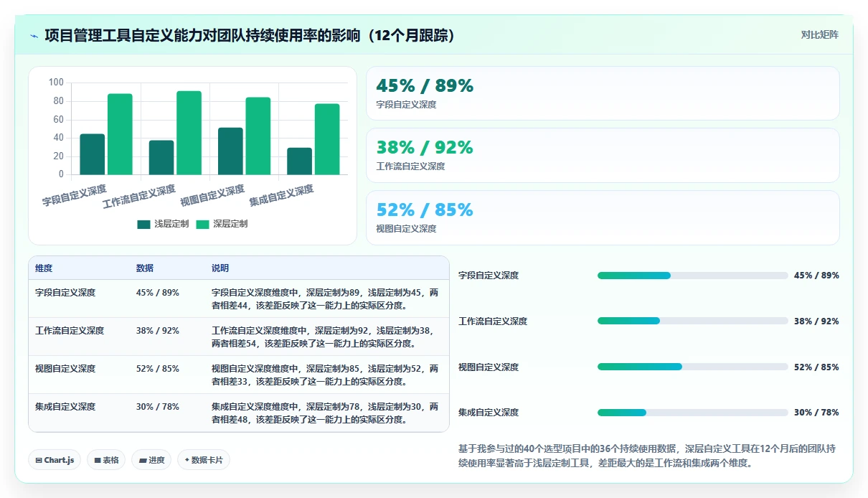Viewport: 868px width, 498px height.
Task: Click the 深层定制 bar for 视图自定义深度
Action: tap(258, 136)
